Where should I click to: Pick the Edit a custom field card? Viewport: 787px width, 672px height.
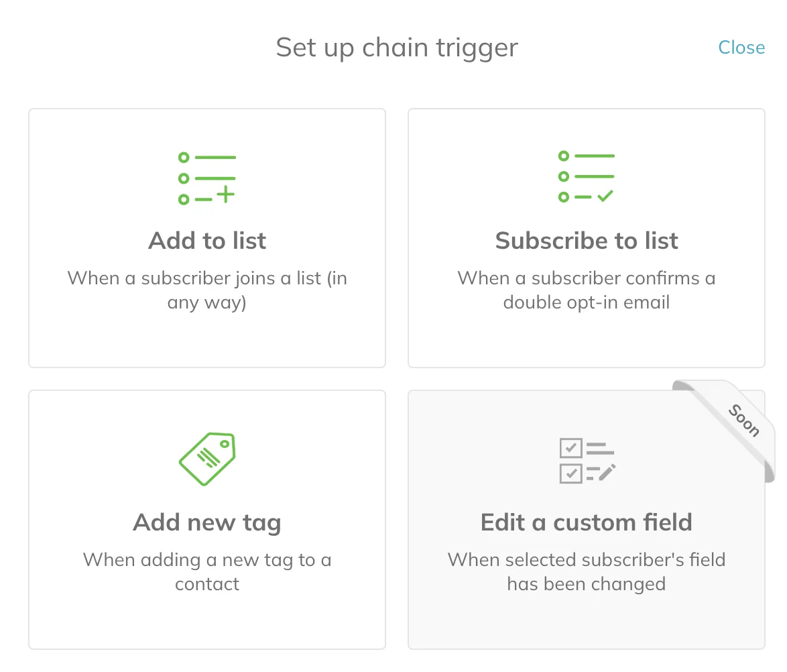(x=587, y=520)
